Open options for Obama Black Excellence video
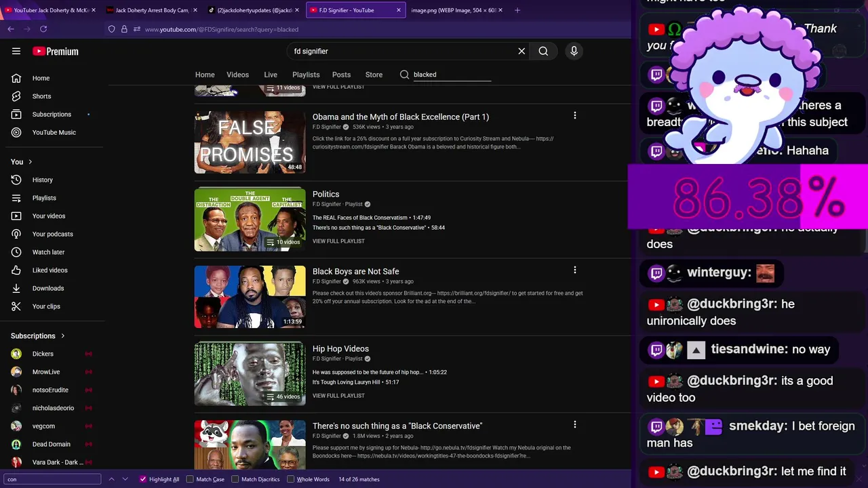This screenshot has width=868, height=488. click(574, 116)
